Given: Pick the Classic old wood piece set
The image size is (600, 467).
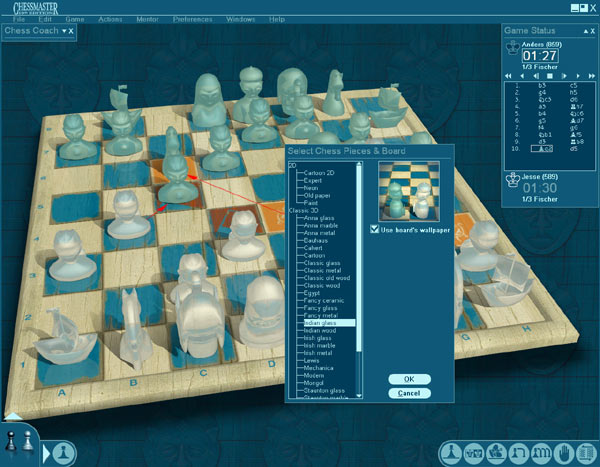Looking at the screenshot, I should 327,278.
